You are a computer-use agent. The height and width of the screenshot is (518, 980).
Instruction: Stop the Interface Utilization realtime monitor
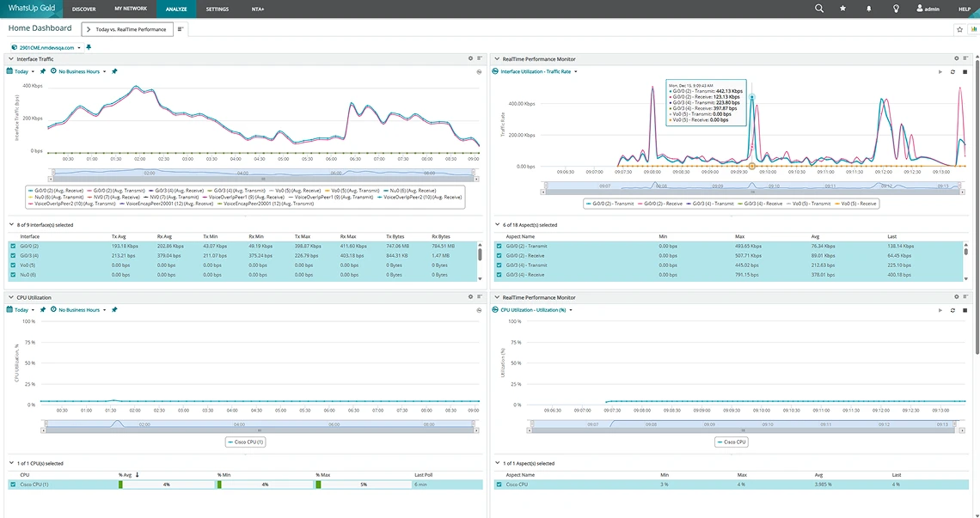(965, 72)
